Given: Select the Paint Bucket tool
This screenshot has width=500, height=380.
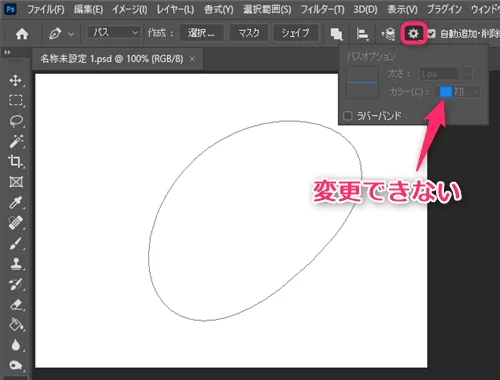Looking at the screenshot, I should click(x=16, y=324).
